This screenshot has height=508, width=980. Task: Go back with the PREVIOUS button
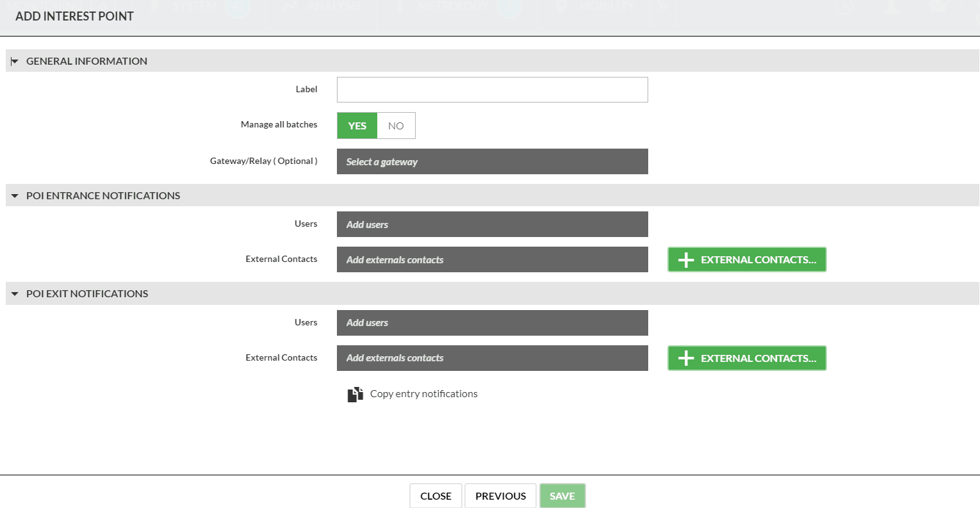click(500, 496)
